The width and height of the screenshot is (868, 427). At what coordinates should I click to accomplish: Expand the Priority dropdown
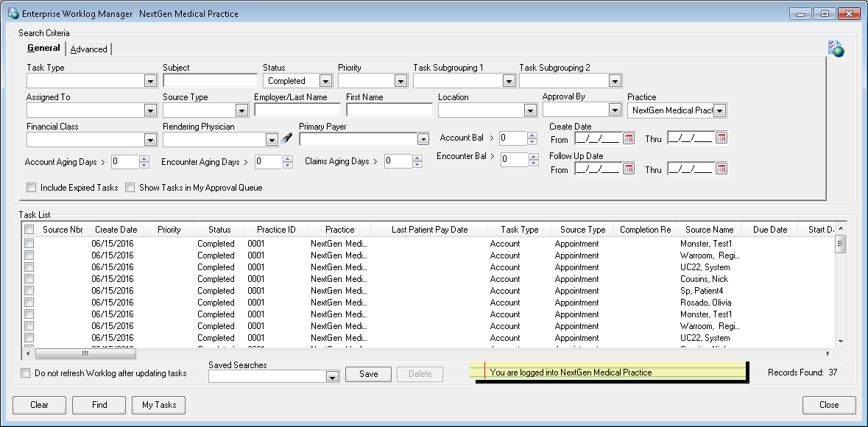(401, 82)
